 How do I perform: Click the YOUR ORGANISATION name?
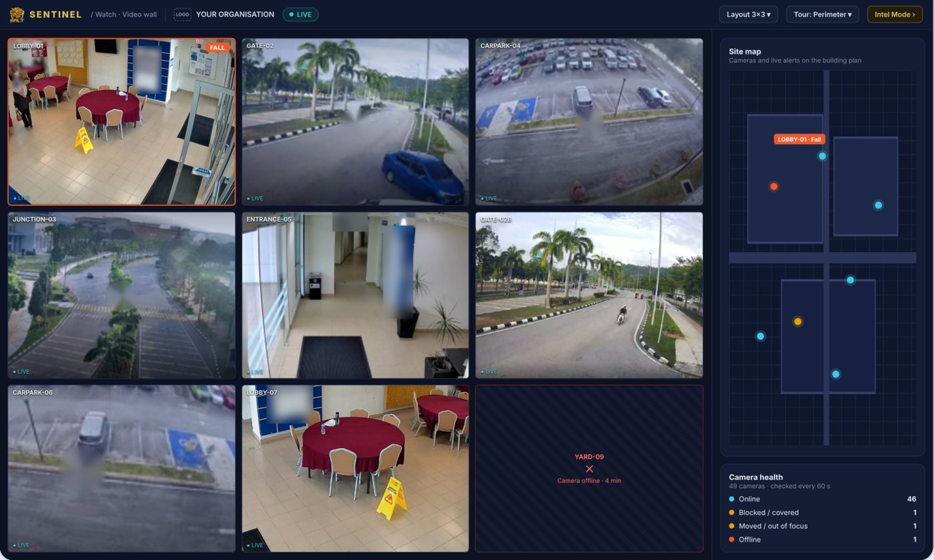tap(235, 14)
